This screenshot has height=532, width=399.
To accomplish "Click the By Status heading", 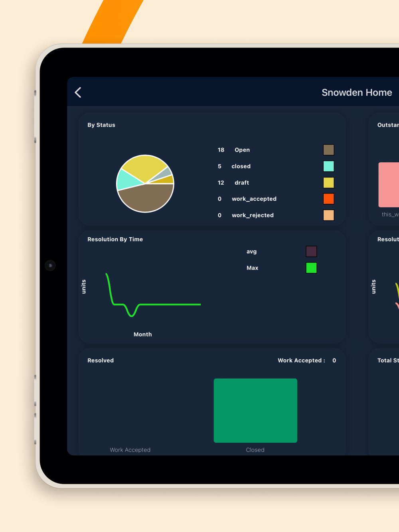I will 101,125.
